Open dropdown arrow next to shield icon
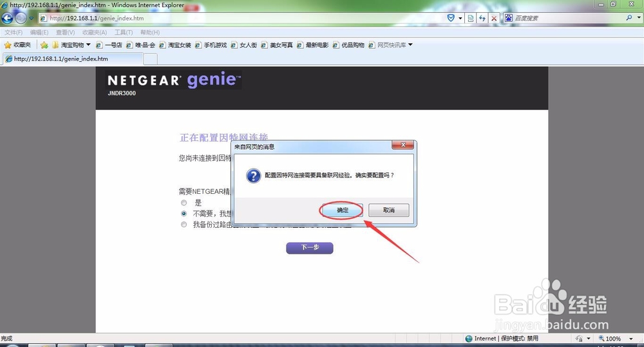Viewport: 644px width, 347px height. point(460,18)
